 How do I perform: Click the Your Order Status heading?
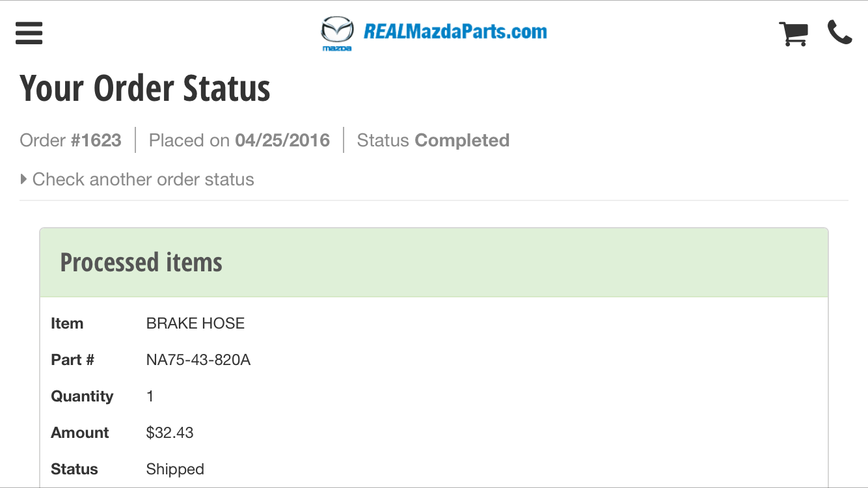coord(145,88)
